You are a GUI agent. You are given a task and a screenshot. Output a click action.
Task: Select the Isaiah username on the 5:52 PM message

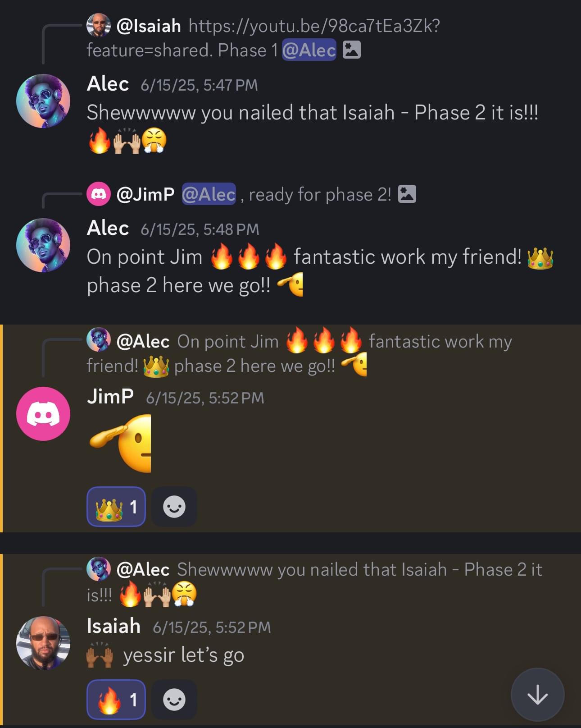click(113, 626)
